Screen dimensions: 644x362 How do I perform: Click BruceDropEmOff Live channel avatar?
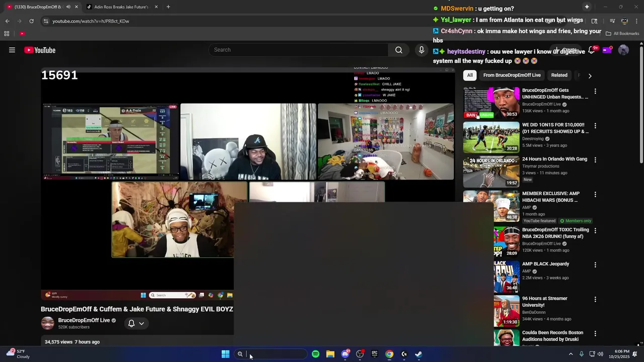click(48, 323)
